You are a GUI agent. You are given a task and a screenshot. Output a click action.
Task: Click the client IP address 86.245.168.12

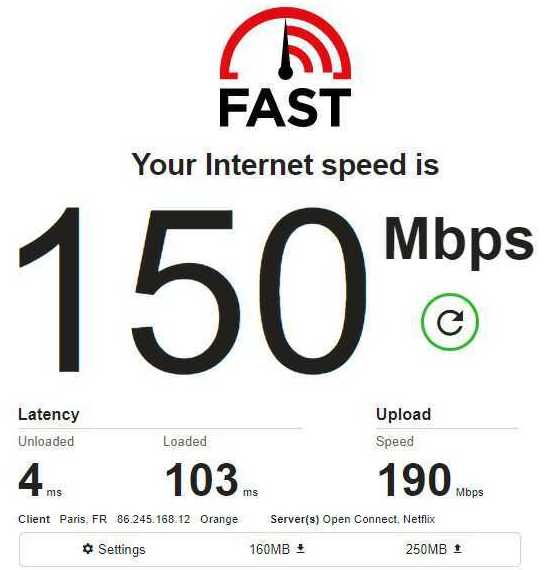click(153, 519)
